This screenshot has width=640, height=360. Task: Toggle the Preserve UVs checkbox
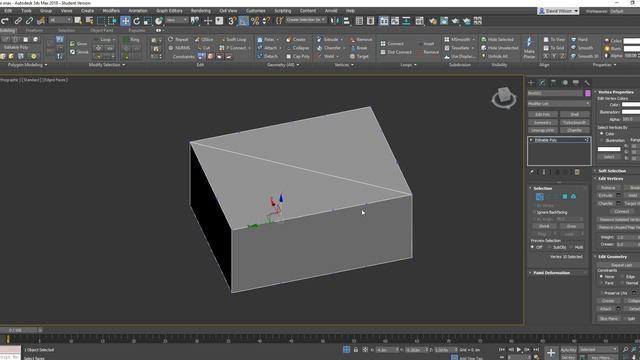[x=601, y=293]
